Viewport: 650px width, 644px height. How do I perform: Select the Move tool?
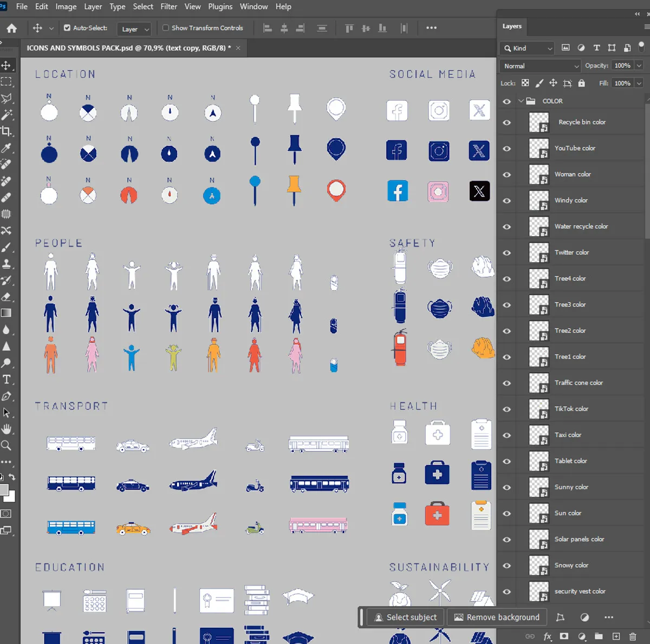pos(8,65)
